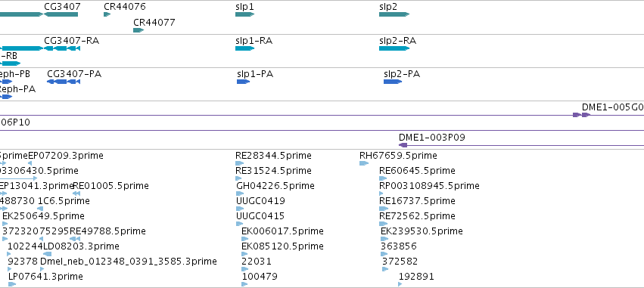Image resolution: width=644 pixels, height=288 pixels.
Task: Click the EK085120.5prime label
Action: pos(282,246)
